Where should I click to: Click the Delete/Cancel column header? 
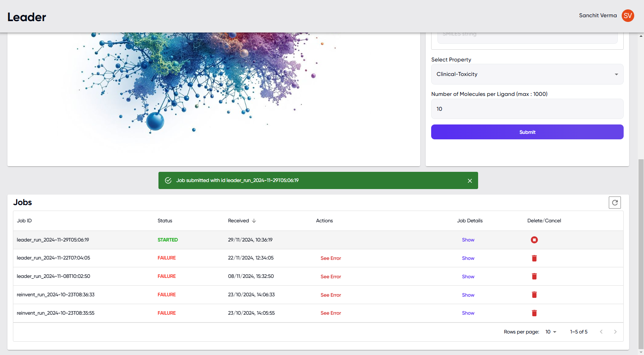point(544,221)
